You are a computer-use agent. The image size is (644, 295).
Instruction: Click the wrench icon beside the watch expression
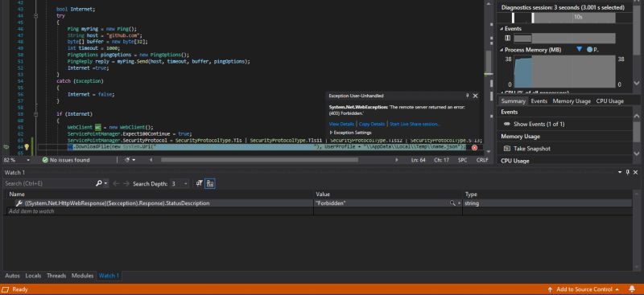tap(19, 203)
